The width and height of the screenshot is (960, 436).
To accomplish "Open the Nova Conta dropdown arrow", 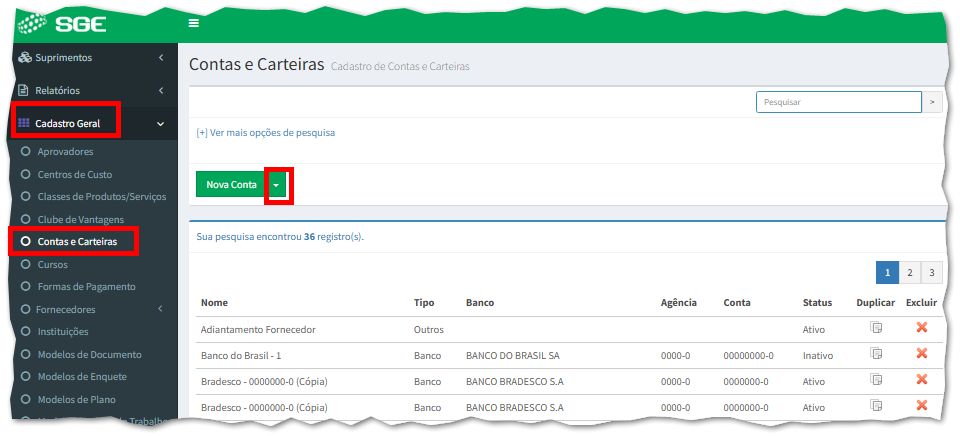I will click(x=277, y=184).
